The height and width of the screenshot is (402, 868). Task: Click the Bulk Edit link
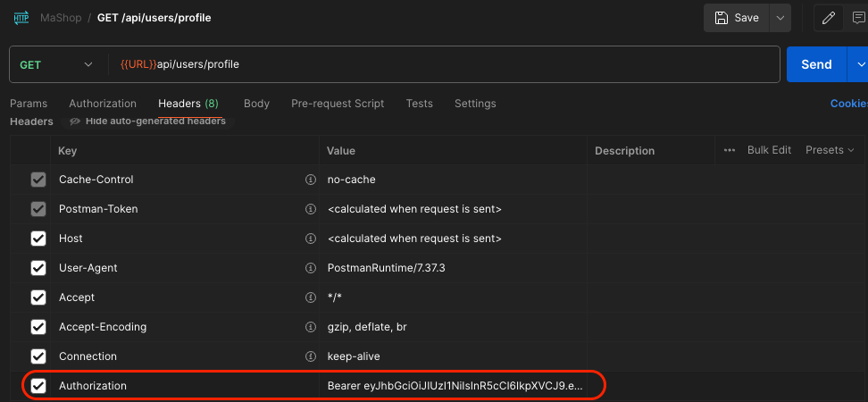point(769,150)
